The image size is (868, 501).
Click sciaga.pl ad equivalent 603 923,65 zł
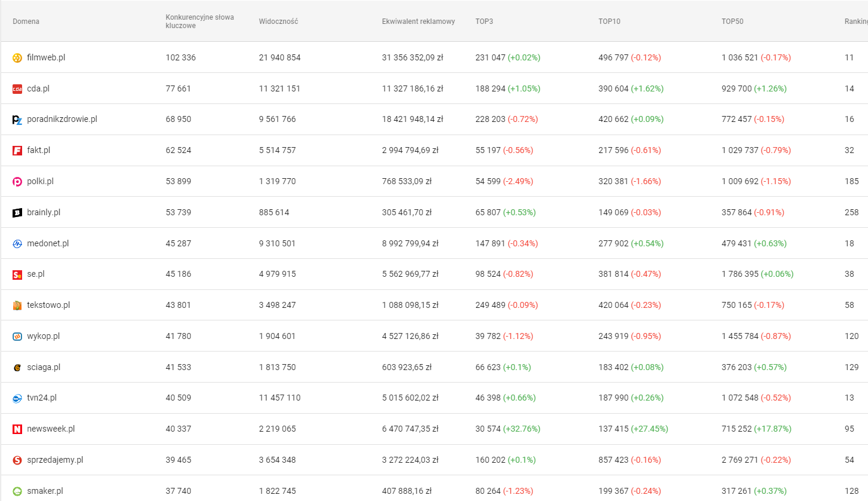pos(407,367)
